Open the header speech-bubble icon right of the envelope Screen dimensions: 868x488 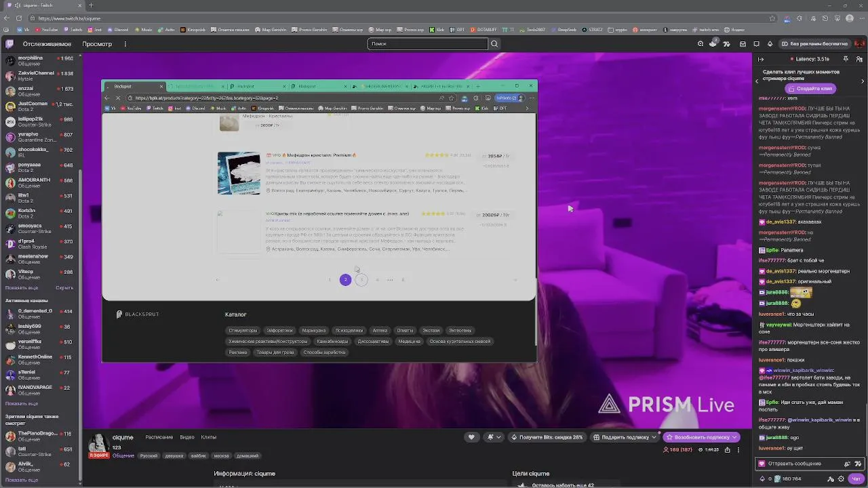tap(756, 44)
